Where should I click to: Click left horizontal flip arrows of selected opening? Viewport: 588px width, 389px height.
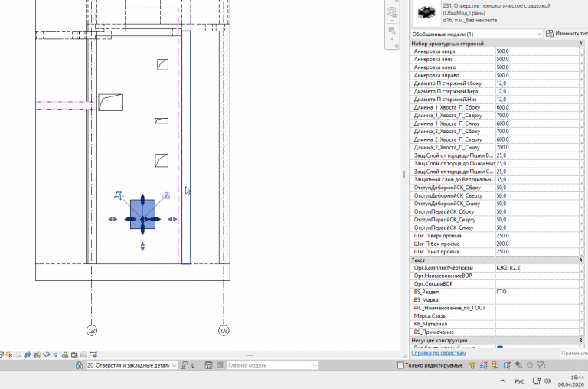113,220
